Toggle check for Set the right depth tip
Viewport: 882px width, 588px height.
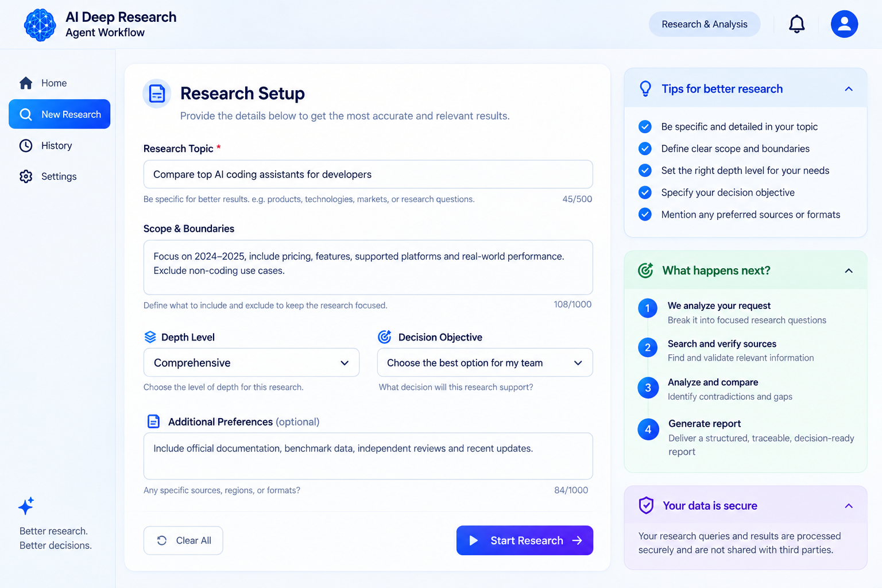click(645, 171)
